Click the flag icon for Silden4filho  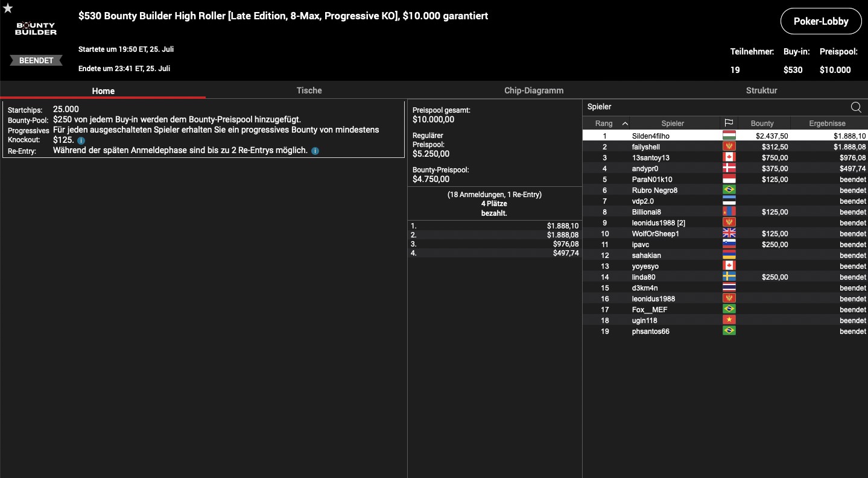(729, 136)
